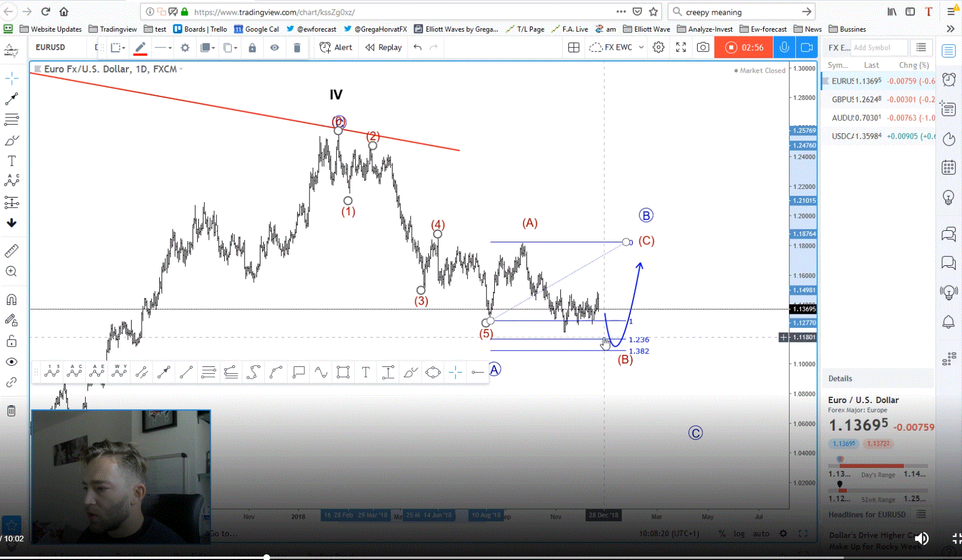
Task: Click the Zoom In magnifier tool
Action: coord(11,272)
